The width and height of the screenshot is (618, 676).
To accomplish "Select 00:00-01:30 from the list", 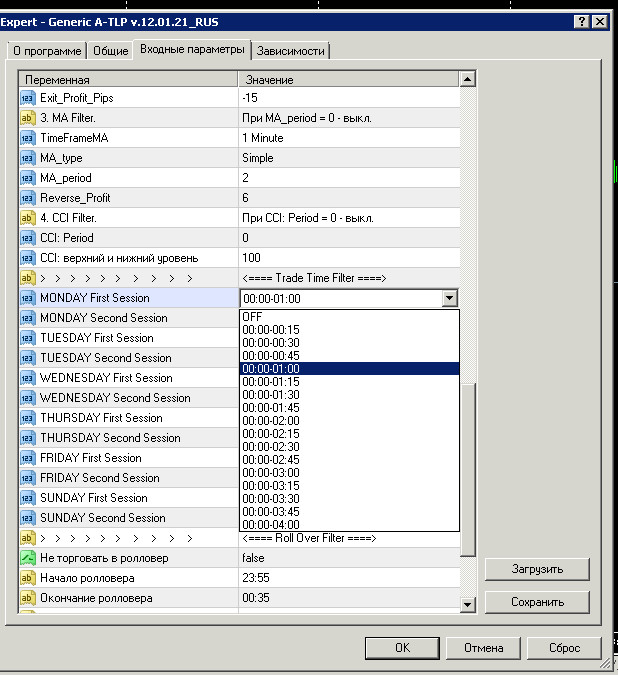I will pyautogui.click(x=349, y=395).
